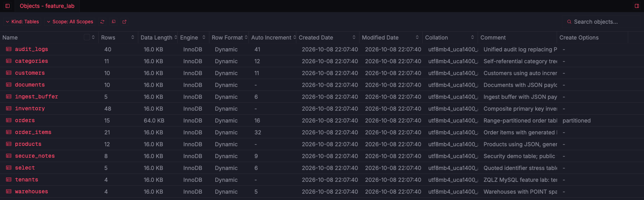Click the orders table icon
The width and height of the screenshot is (644, 200).
click(x=9, y=121)
